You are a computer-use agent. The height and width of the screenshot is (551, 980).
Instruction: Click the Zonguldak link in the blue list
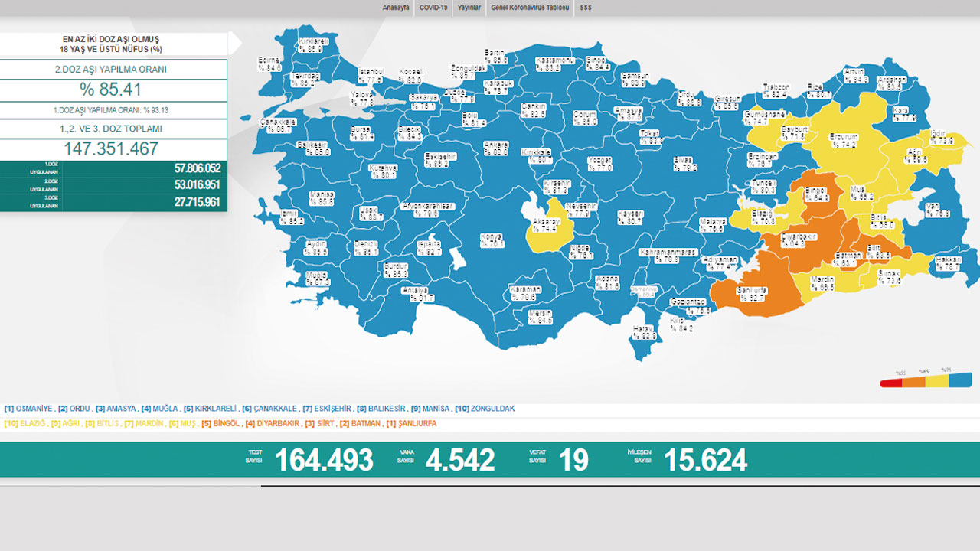tap(492, 409)
